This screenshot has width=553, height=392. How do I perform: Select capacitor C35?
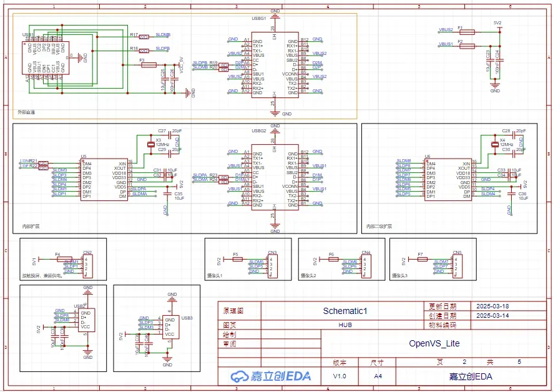click(167, 194)
